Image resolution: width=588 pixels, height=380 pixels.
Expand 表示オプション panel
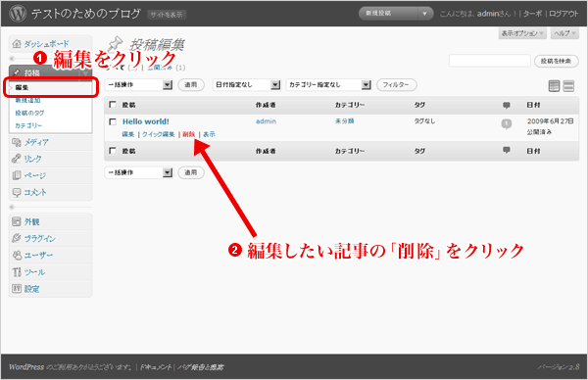point(522,33)
